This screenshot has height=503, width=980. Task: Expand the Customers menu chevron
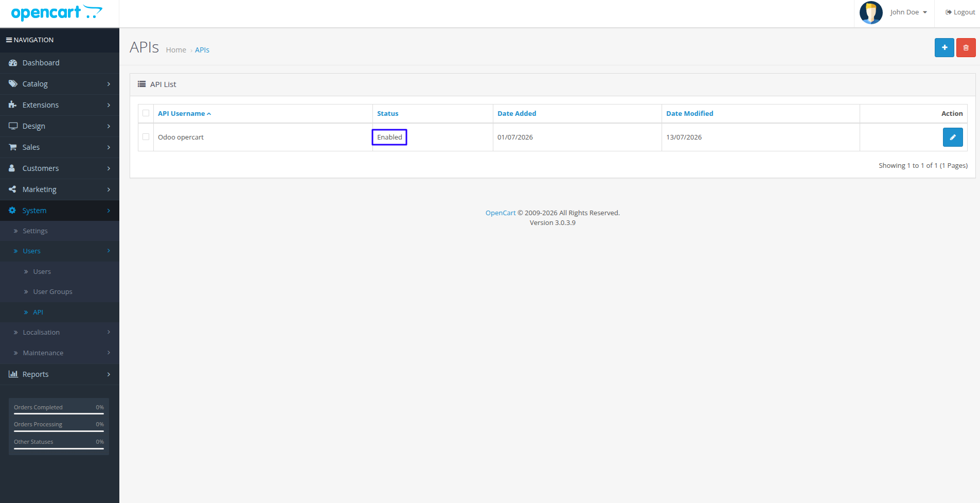pyautogui.click(x=109, y=168)
